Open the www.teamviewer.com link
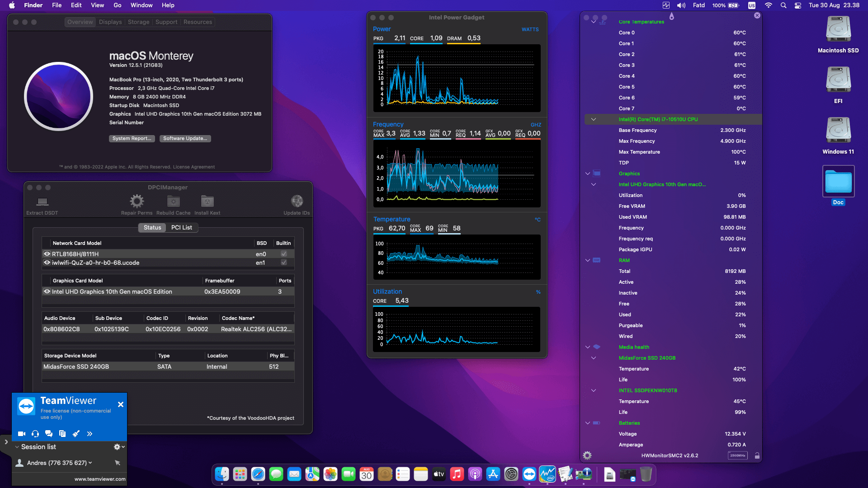Image resolution: width=868 pixels, height=488 pixels. pos(99,479)
